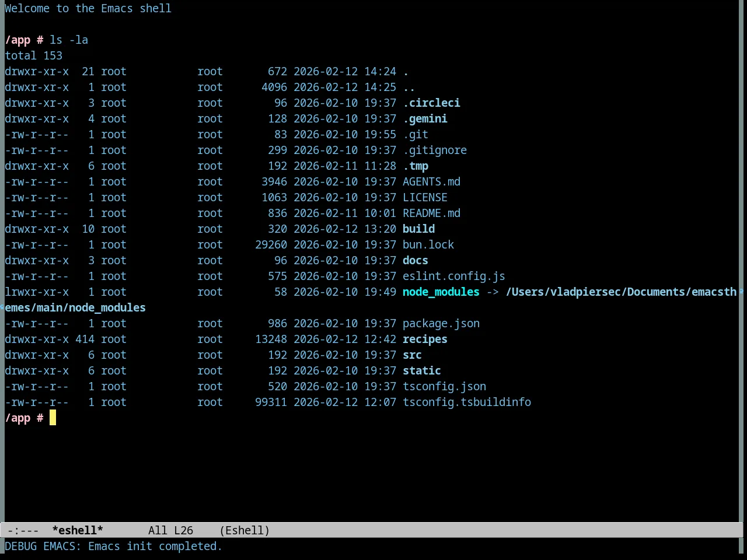Select the .git file name
This screenshot has width=747, height=560.
point(416,134)
